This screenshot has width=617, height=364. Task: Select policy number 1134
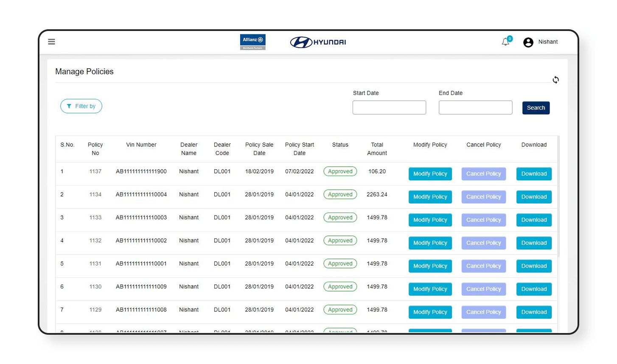(95, 194)
